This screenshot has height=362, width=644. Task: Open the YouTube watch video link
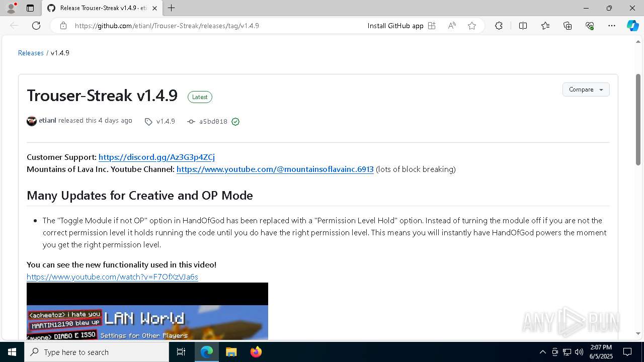pos(112,277)
